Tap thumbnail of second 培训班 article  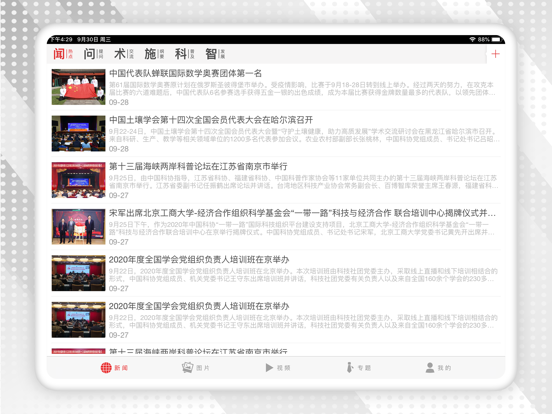79,320
